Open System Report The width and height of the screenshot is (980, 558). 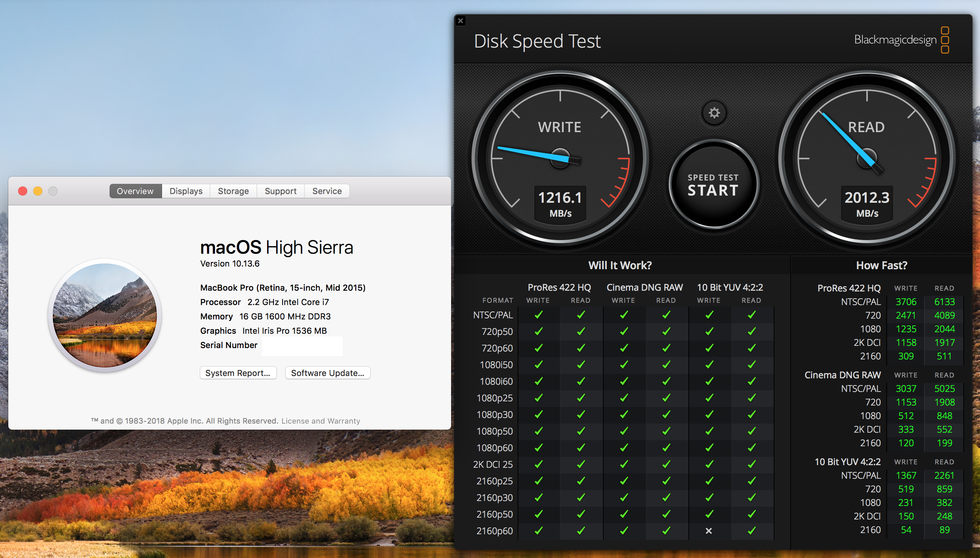[x=238, y=373]
